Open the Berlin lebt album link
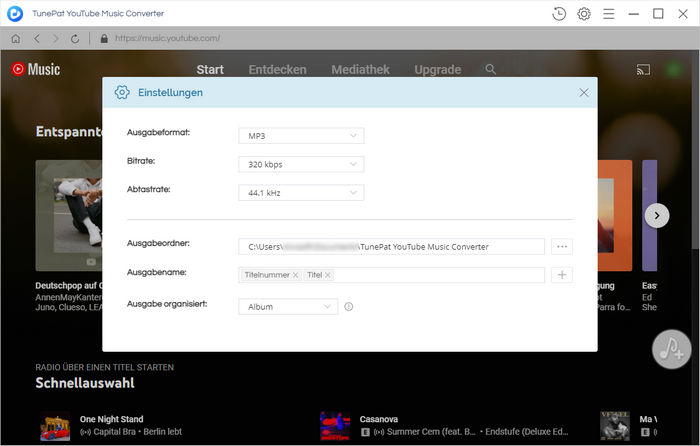 162,432
